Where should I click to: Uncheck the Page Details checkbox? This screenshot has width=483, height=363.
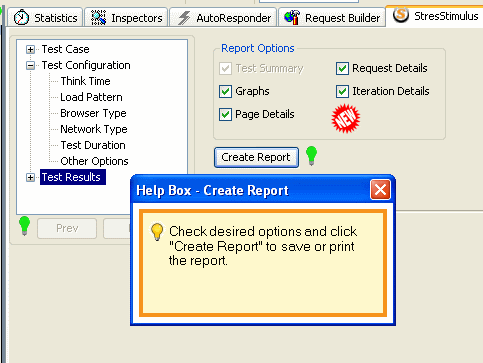(x=225, y=114)
